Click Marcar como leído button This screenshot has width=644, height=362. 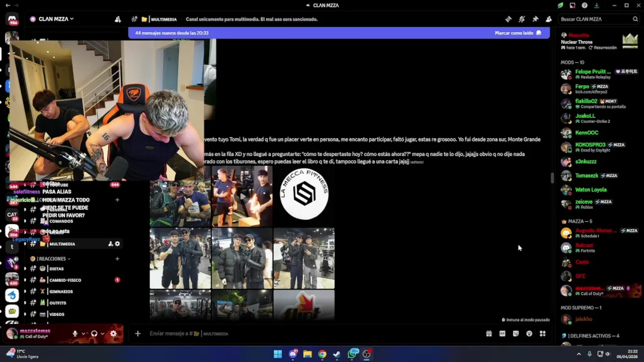pyautogui.click(x=518, y=33)
